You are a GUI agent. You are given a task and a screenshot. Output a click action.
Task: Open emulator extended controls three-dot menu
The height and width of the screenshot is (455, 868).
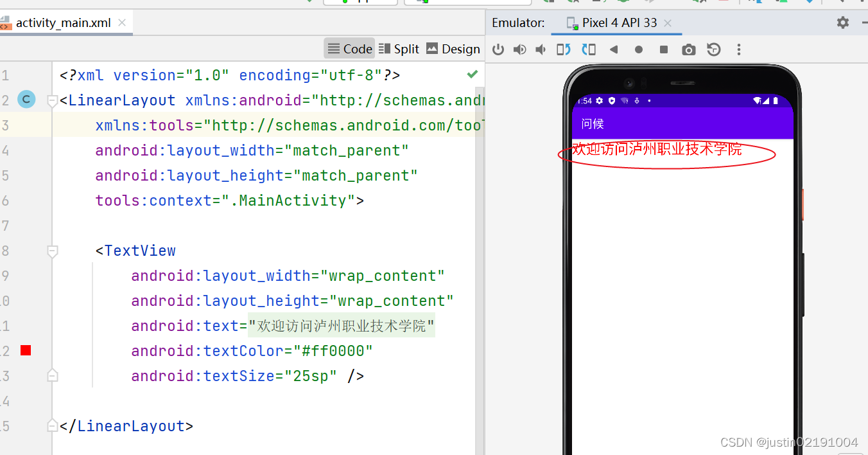(739, 49)
